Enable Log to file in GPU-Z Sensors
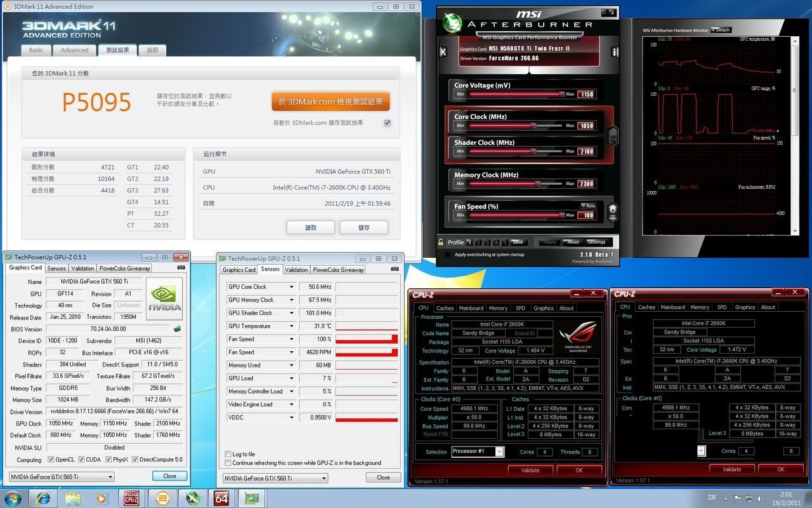The height and width of the screenshot is (508, 812). tap(228, 454)
